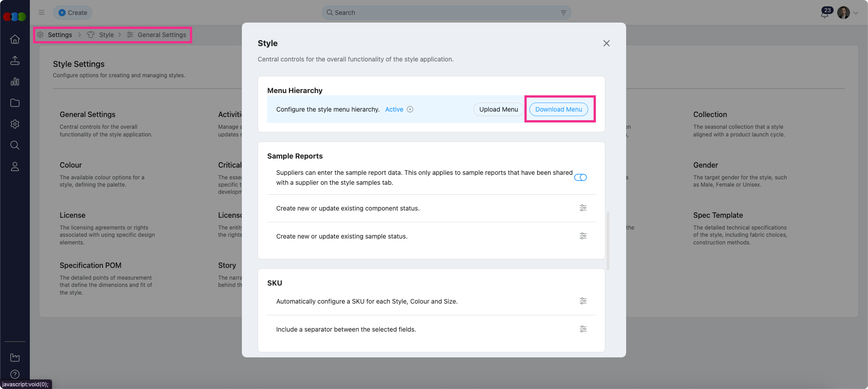Click the sidebar settings gear icon
This screenshot has height=389, width=868.
(x=15, y=124)
